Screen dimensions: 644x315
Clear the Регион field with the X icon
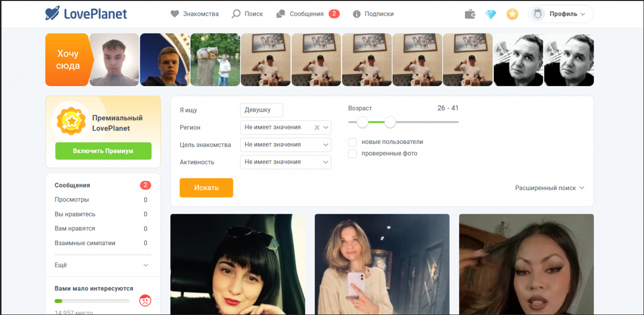317,128
